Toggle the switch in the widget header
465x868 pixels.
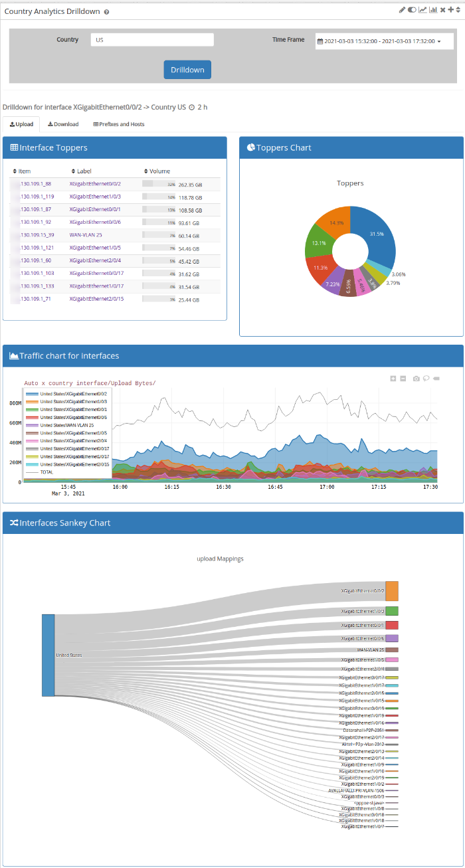tap(412, 10)
